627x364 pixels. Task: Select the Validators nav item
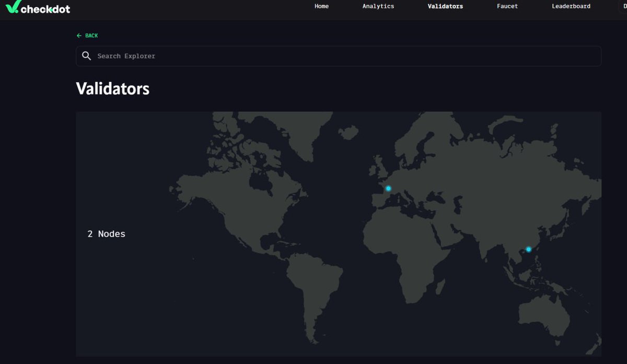point(445,6)
